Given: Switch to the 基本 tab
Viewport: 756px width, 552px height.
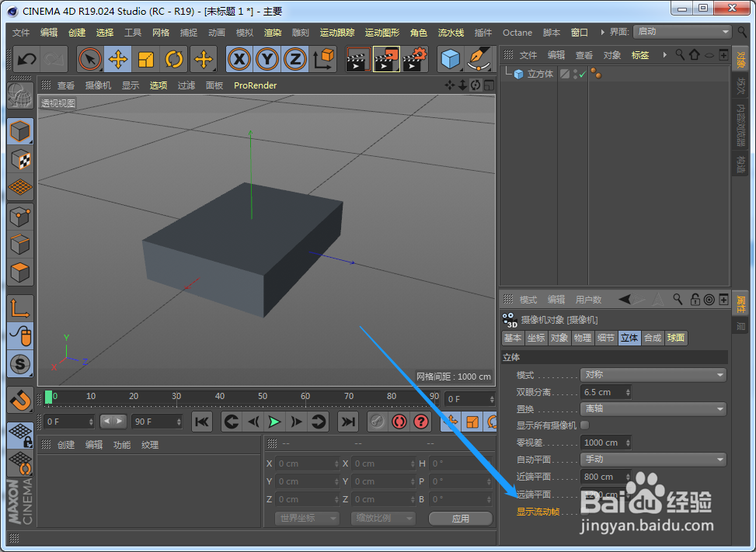Looking at the screenshot, I should point(513,338).
